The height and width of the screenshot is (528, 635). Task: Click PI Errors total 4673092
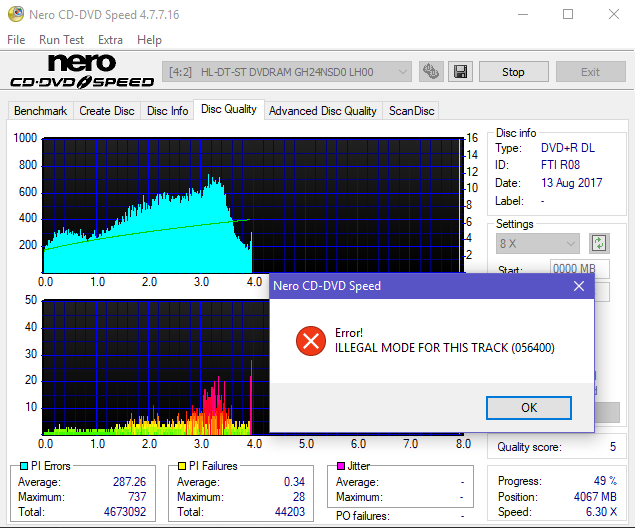[x=125, y=512]
